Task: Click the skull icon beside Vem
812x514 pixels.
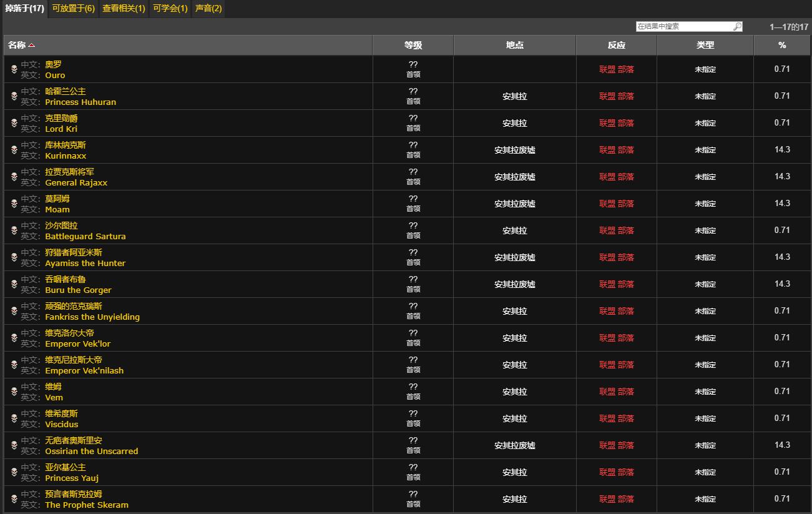Action: coord(14,392)
